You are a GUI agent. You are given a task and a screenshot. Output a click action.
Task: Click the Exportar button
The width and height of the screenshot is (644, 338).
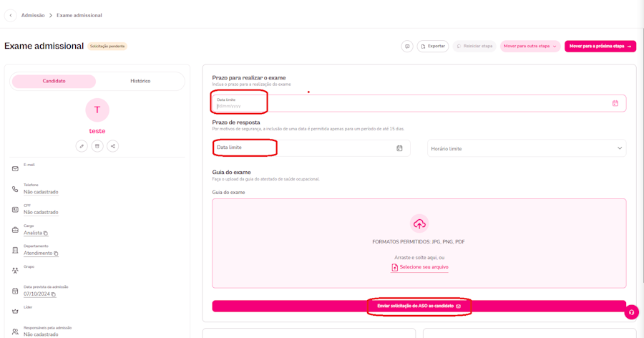tap(433, 47)
